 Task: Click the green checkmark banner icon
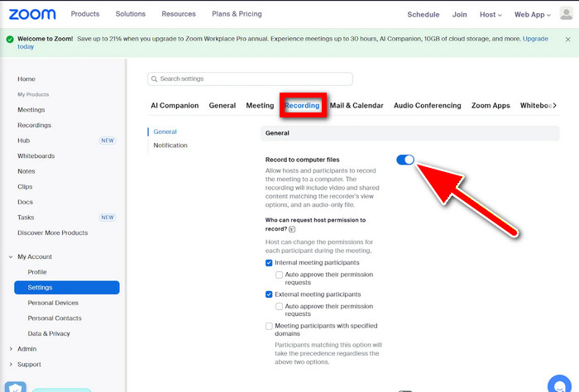(9, 39)
